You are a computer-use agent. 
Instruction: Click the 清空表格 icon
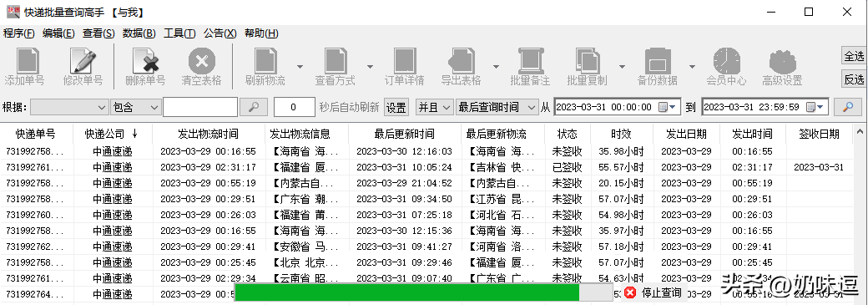coord(201,61)
